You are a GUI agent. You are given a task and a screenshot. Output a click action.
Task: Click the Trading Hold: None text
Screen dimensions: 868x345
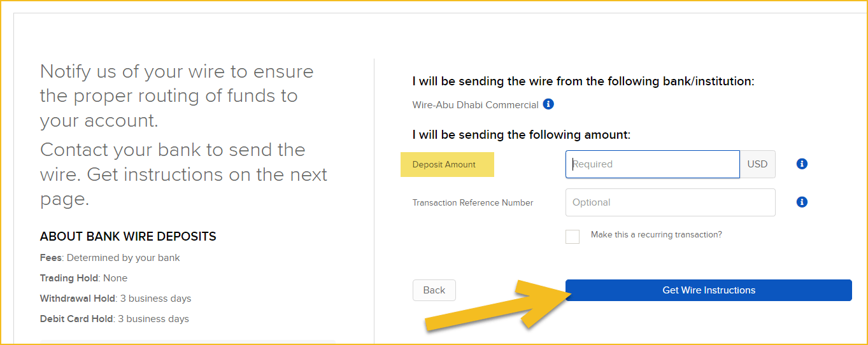tap(83, 278)
